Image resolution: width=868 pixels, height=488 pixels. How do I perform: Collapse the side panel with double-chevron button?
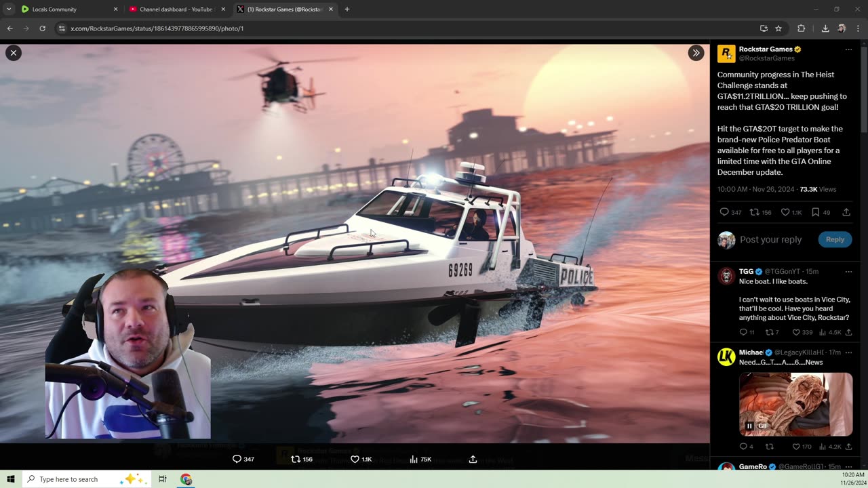point(696,53)
